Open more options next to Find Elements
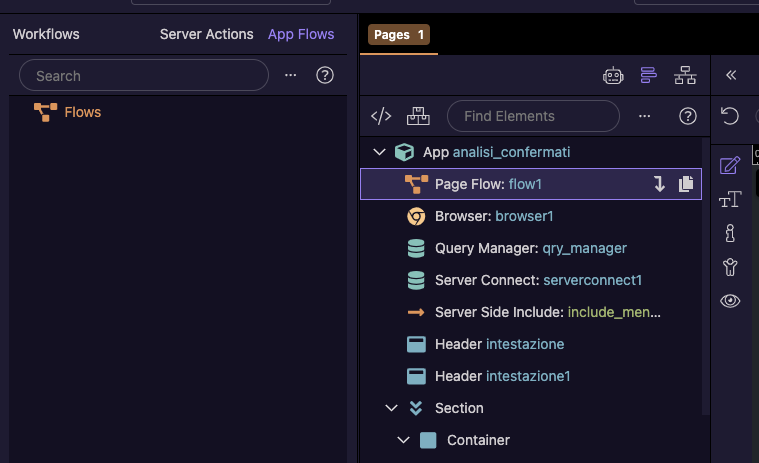The width and height of the screenshot is (759, 463). (644, 116)
